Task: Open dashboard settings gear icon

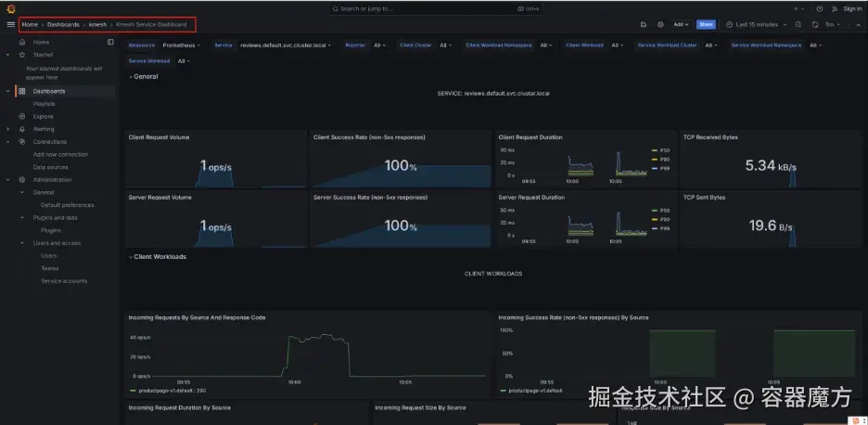Action: coord(660,24)
